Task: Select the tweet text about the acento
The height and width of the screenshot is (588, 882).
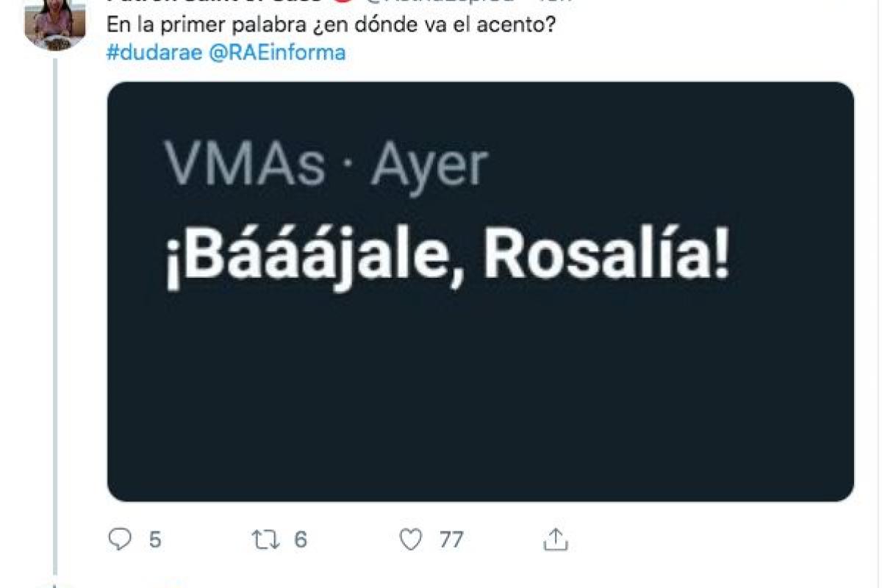Action: [x=331, y=23]
